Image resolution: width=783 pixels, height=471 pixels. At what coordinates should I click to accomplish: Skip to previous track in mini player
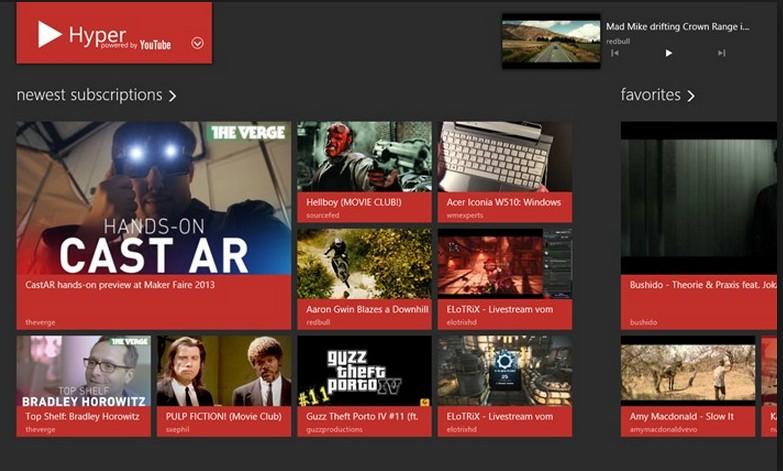615,53
